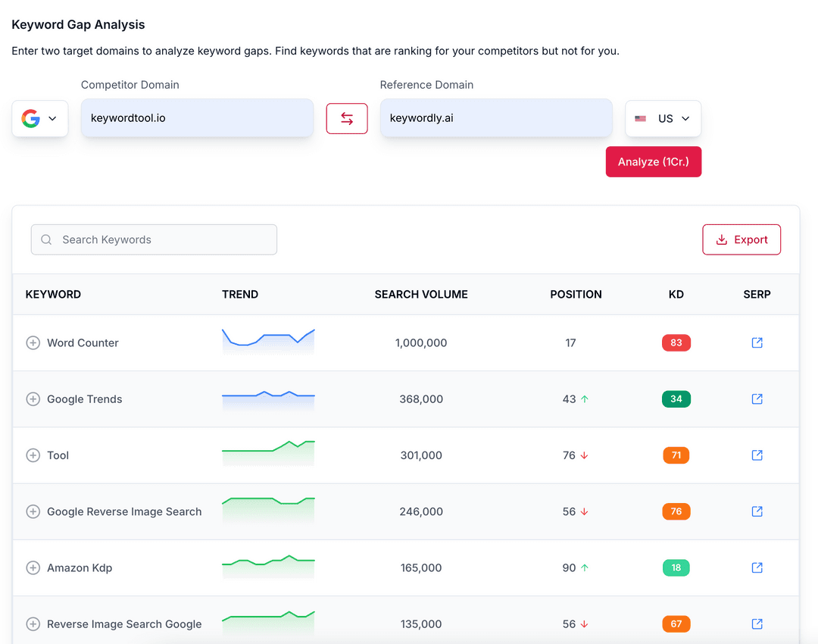Click the search volume 246,000
Viewport: 818px width, 644px height.
pos(421,511)
